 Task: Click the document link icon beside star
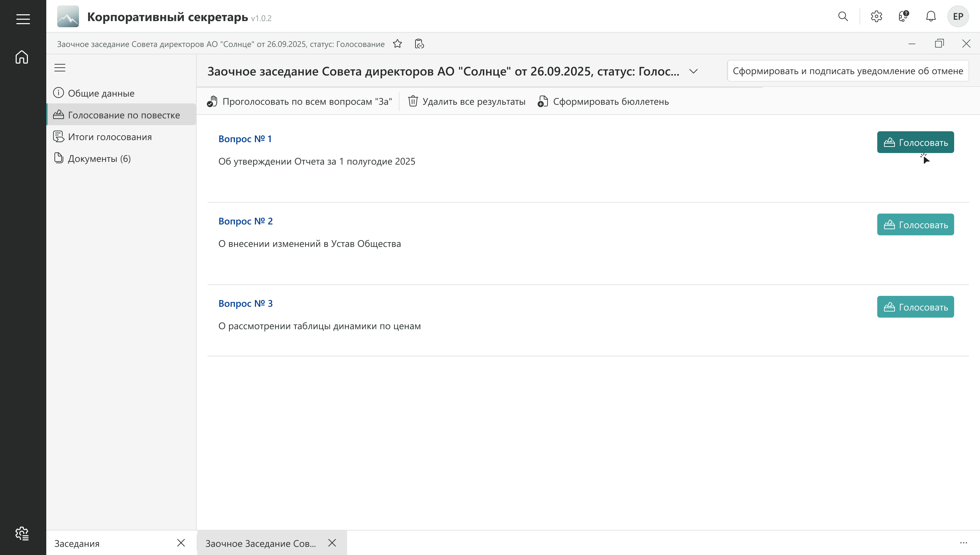click(x=419, y=44)
